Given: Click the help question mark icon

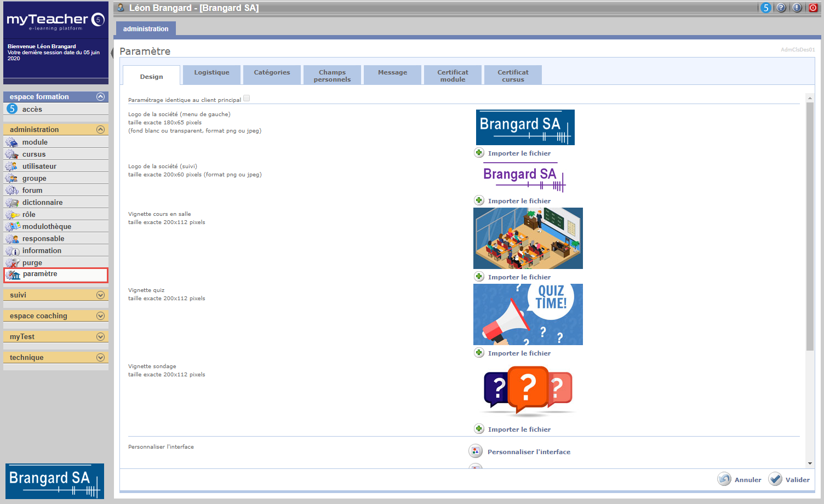Looking at the screenshot, I should [x=781, y=8].
